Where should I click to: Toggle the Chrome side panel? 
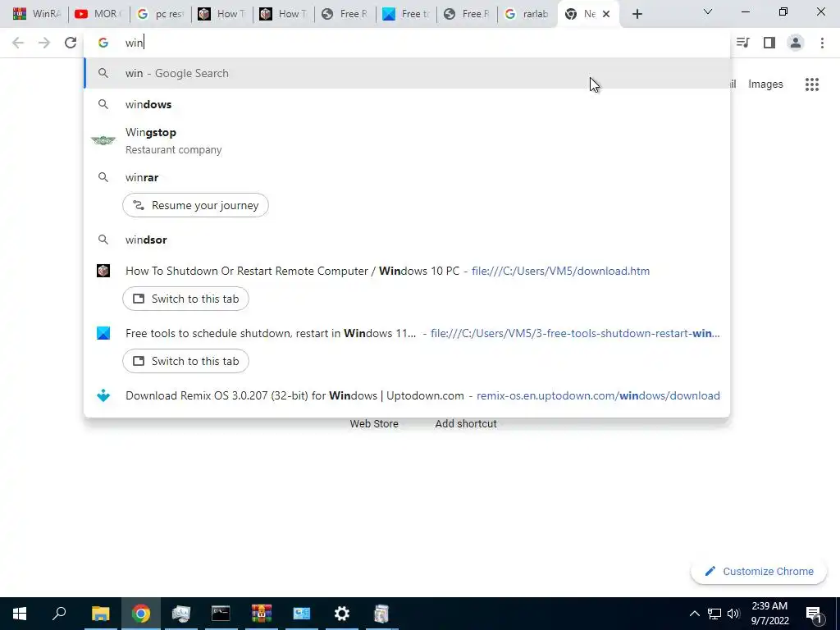coord(769,43)
